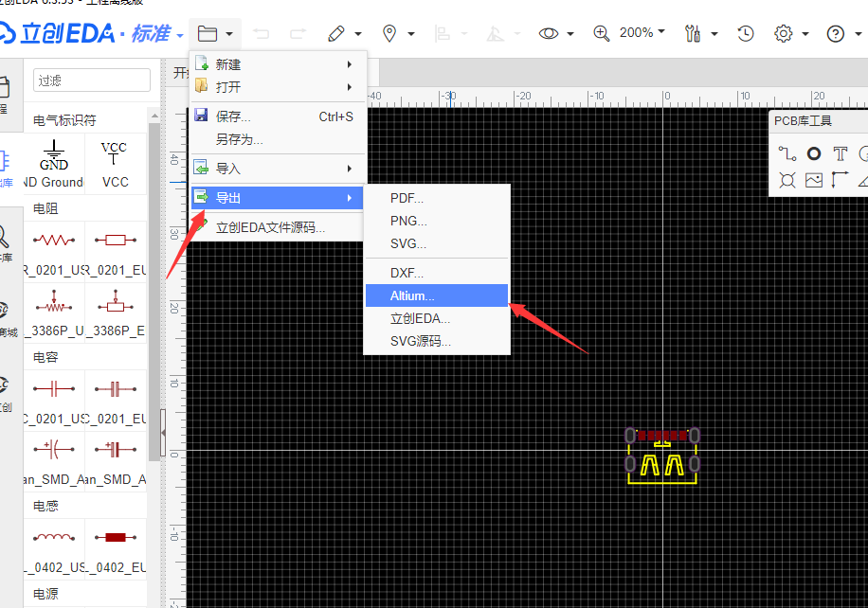Open the 导入 submenu
This screenshot has height=608, width=868.
coord(277,169)
